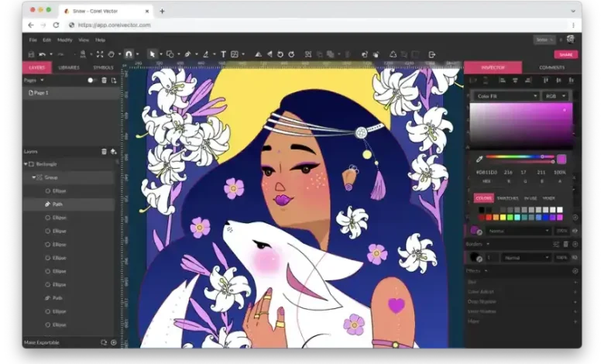
Task: Reload the page in the browser
Action: (56, 25)
